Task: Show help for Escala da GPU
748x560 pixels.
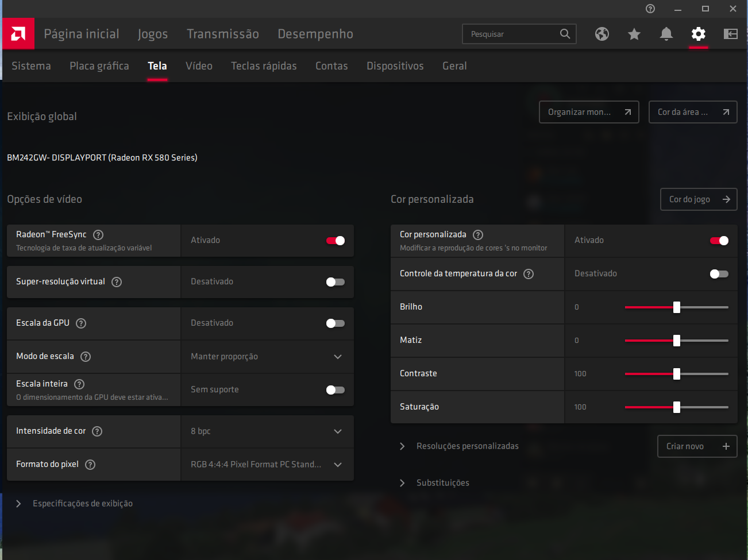Action: coord(81,323)
